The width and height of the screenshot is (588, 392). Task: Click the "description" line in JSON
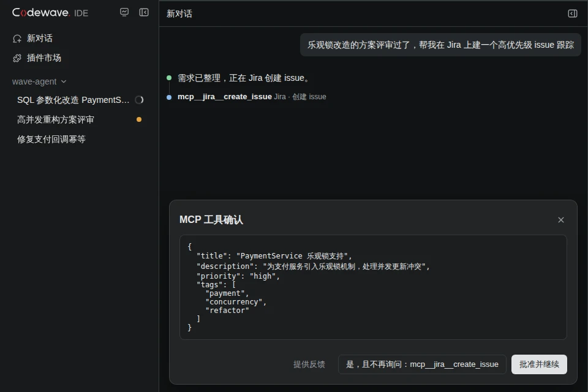[313, 266]
